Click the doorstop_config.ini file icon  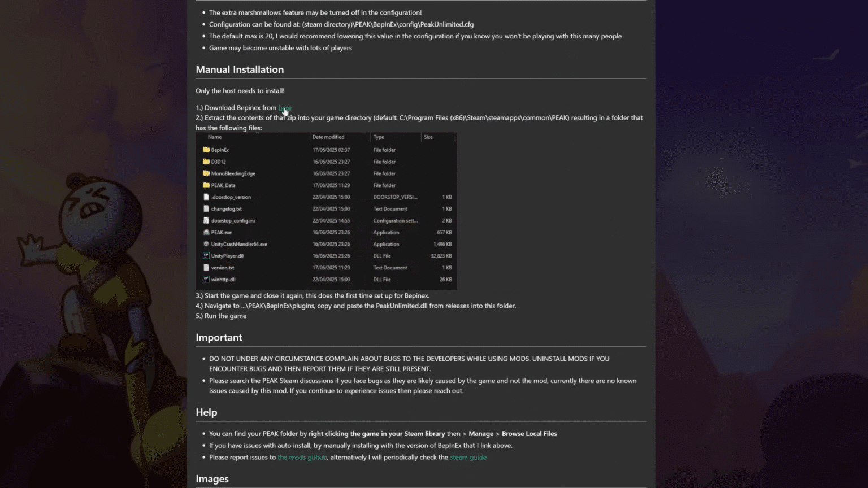pos(206,220)
